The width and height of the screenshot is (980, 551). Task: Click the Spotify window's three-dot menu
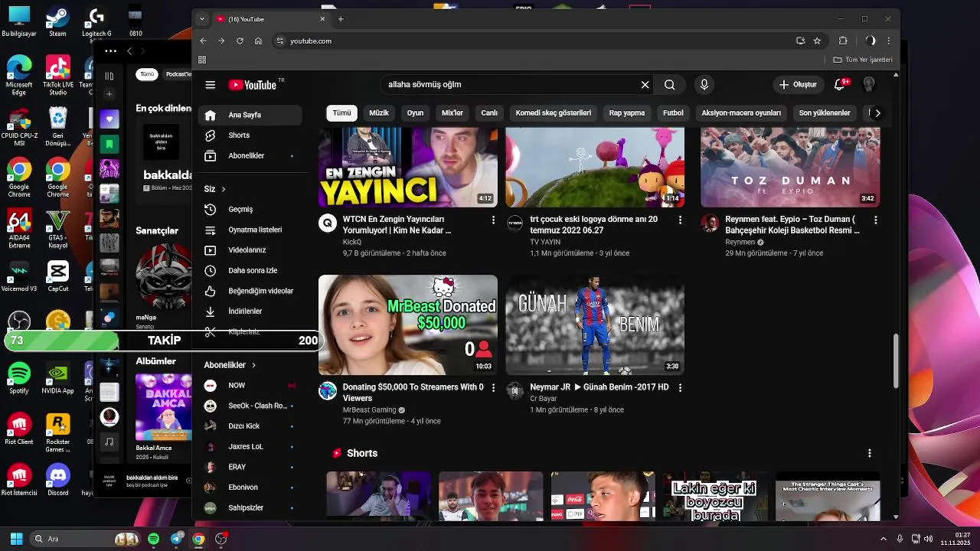[x=110, y=51]
